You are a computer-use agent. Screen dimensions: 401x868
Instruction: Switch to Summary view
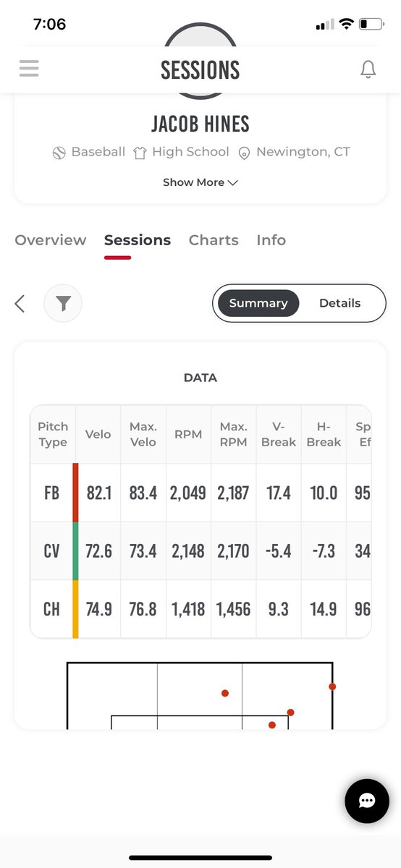[x=258, y=303]
